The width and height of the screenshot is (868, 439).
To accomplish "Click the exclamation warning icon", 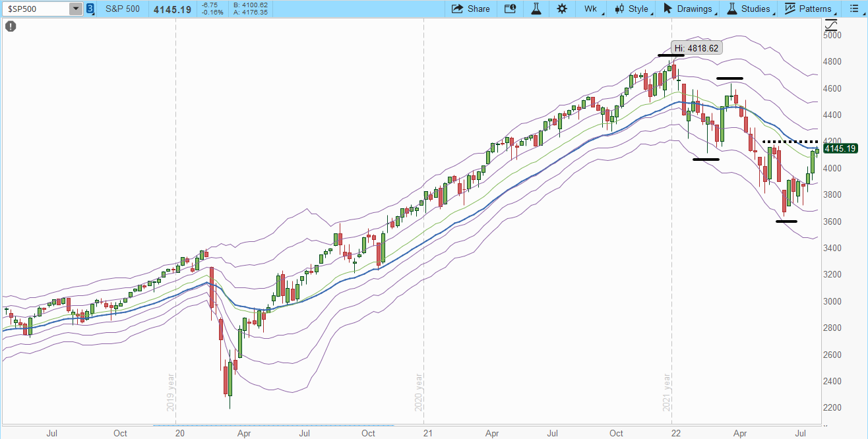I will (x=11, y=26).
